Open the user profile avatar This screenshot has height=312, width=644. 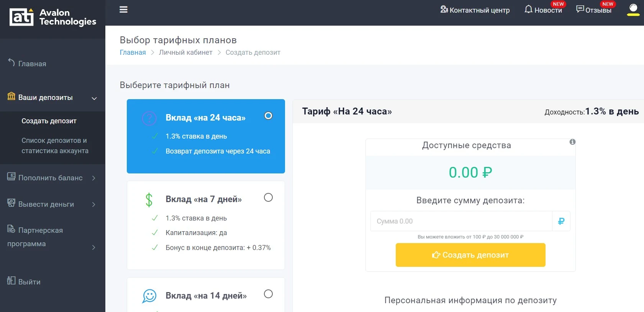pyautogui.click(x=633, y=10)
